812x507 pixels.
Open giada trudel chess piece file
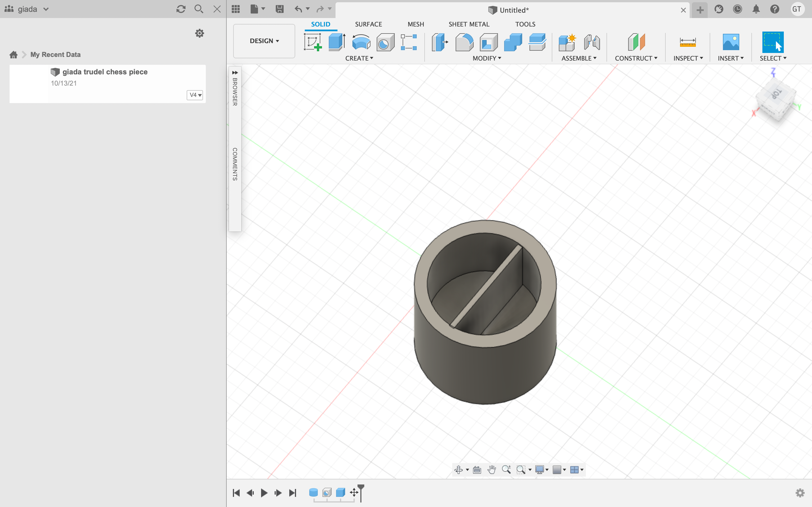pos(105,72)
